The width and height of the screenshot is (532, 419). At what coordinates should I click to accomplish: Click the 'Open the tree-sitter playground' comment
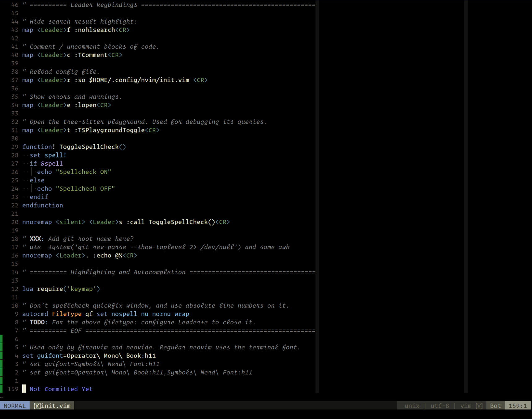(x=144, y=122)
